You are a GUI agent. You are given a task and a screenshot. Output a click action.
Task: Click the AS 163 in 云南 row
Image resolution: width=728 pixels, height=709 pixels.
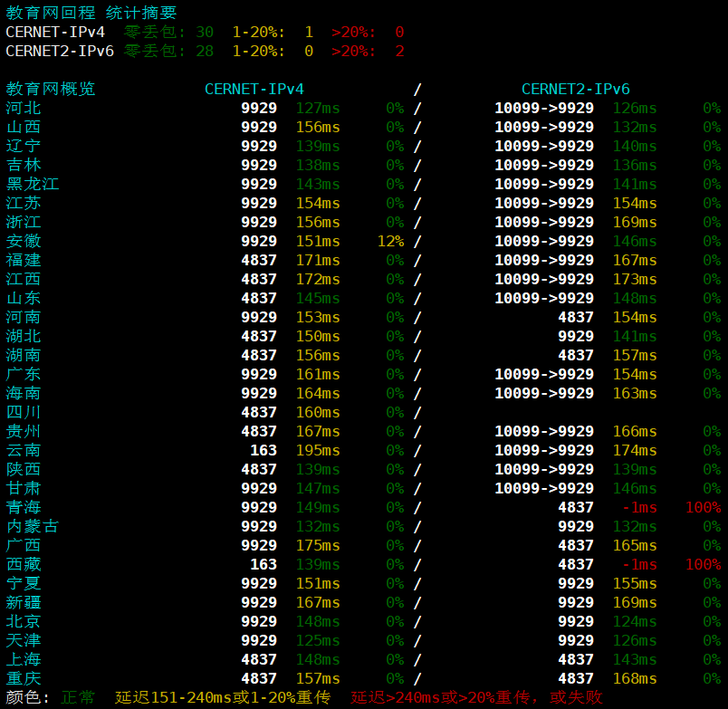(263, 451)
